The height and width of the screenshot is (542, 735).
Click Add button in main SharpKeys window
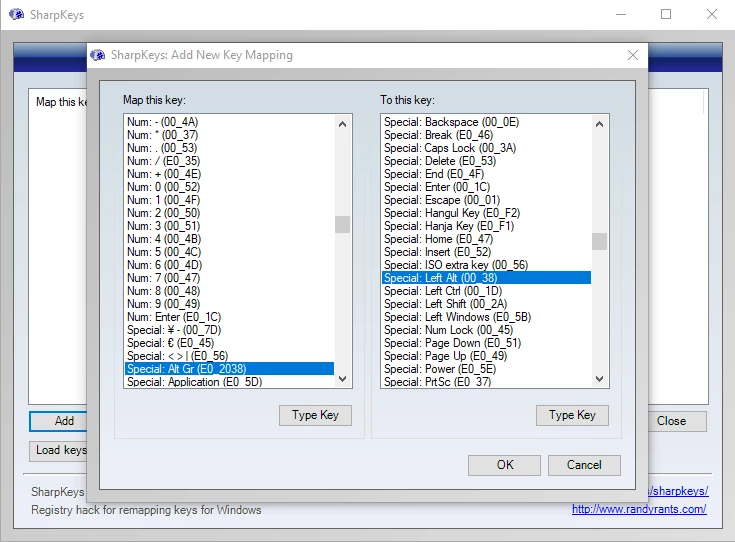[x=58, y=421]
